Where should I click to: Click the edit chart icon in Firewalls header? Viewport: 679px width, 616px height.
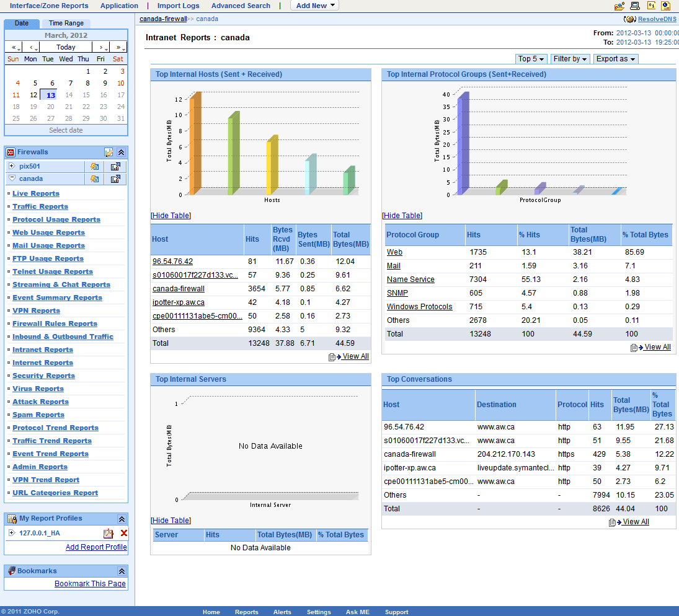point(109,152)
